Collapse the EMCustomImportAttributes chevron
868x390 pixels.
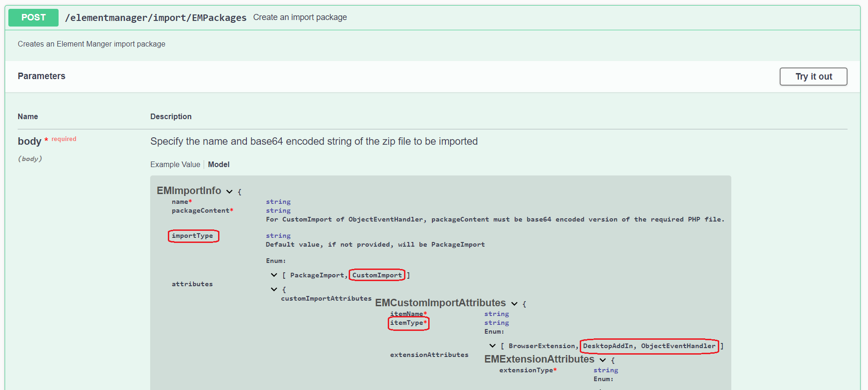coord(514,304)
